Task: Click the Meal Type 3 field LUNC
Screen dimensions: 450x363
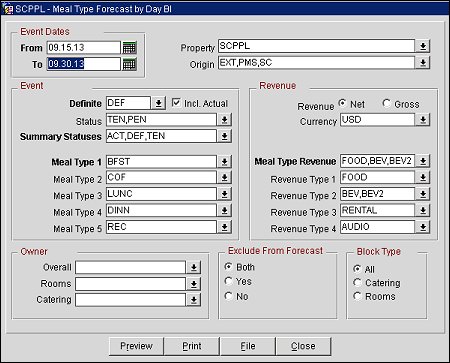Action: point(161,194)
